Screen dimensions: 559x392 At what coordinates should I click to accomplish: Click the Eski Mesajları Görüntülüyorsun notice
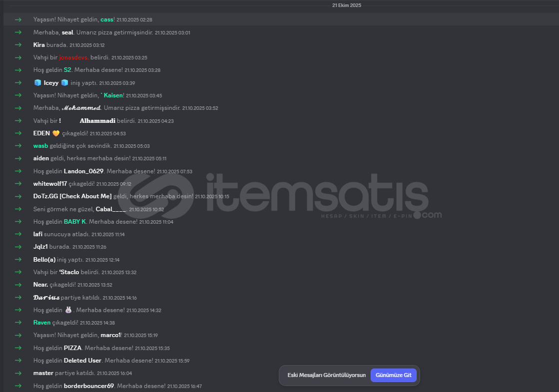[x=327, y=375]
